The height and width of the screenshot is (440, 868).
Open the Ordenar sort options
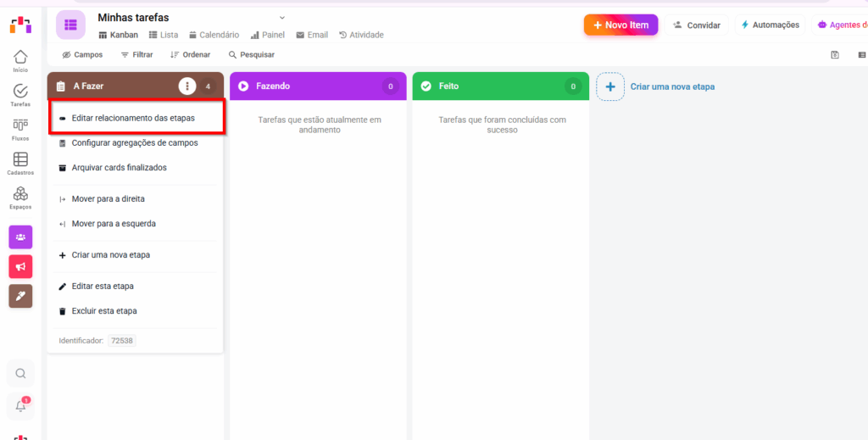point(190,55)
